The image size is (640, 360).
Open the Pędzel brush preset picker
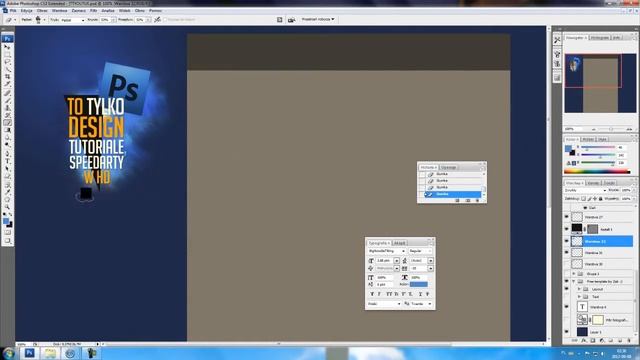click(40, 20)
